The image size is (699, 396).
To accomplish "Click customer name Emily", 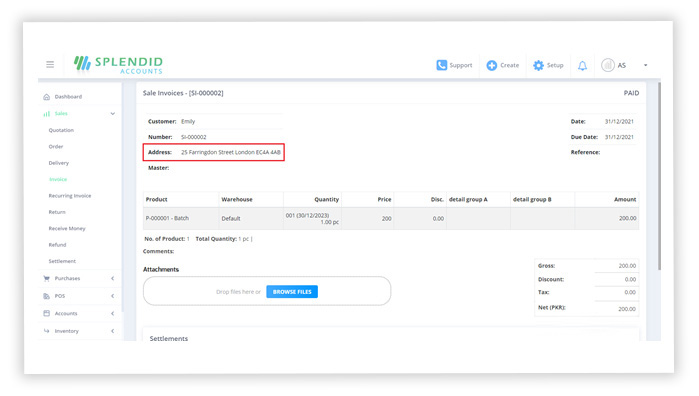I will [188, 121].
